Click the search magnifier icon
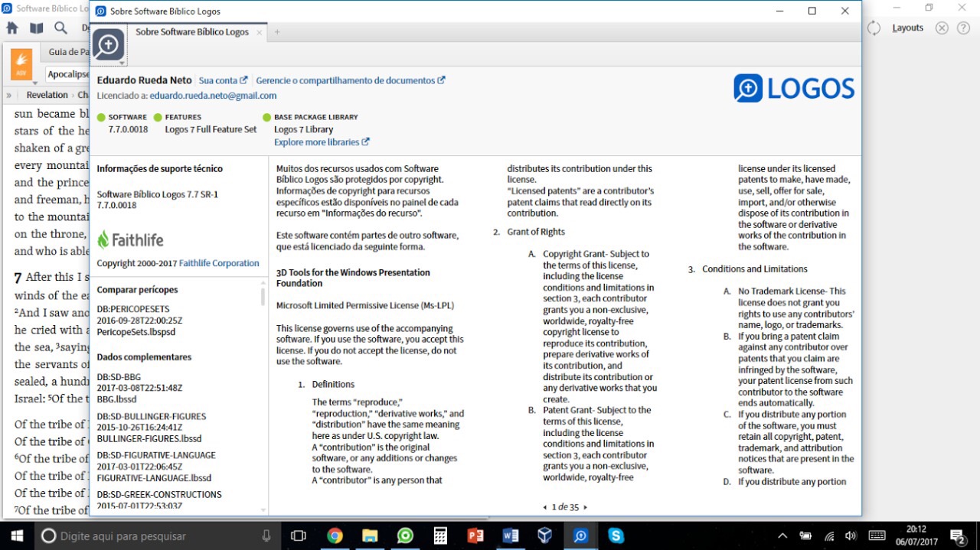 tap(61, 28)
